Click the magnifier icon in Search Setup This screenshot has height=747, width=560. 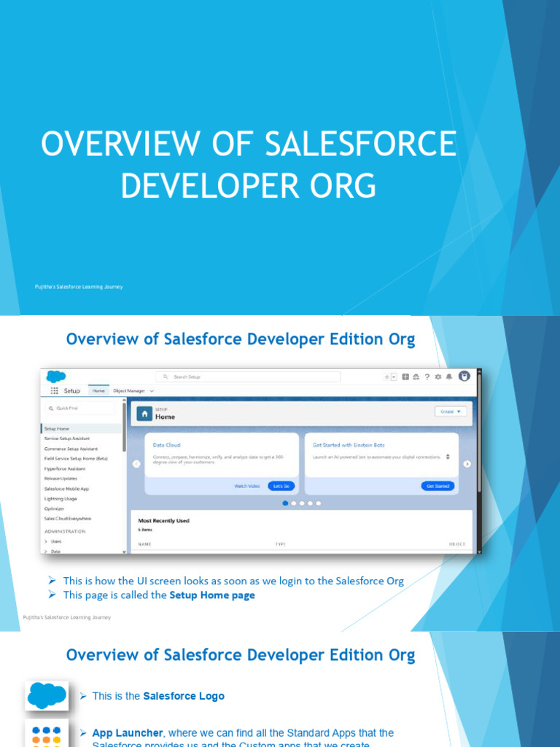point(166,377)
